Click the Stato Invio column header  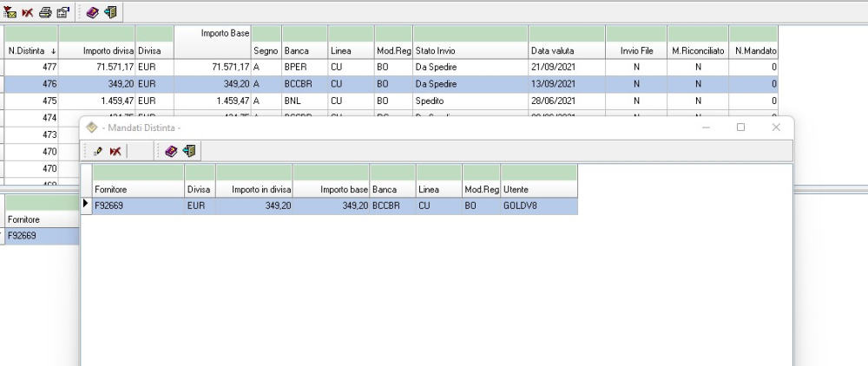[x=470, y=51]
